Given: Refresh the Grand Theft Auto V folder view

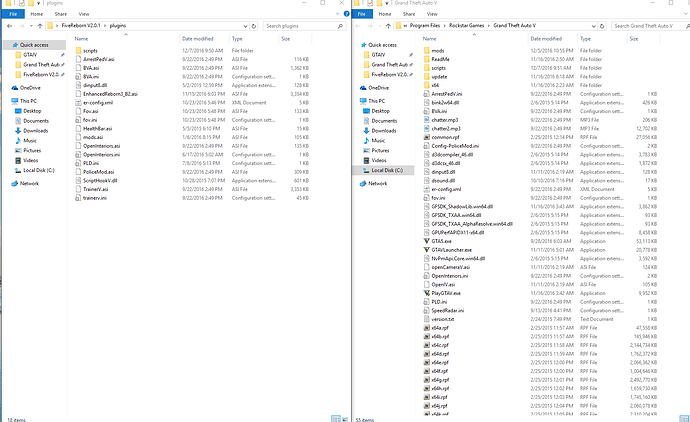Looking at the screenshot, I should [602, 26].
